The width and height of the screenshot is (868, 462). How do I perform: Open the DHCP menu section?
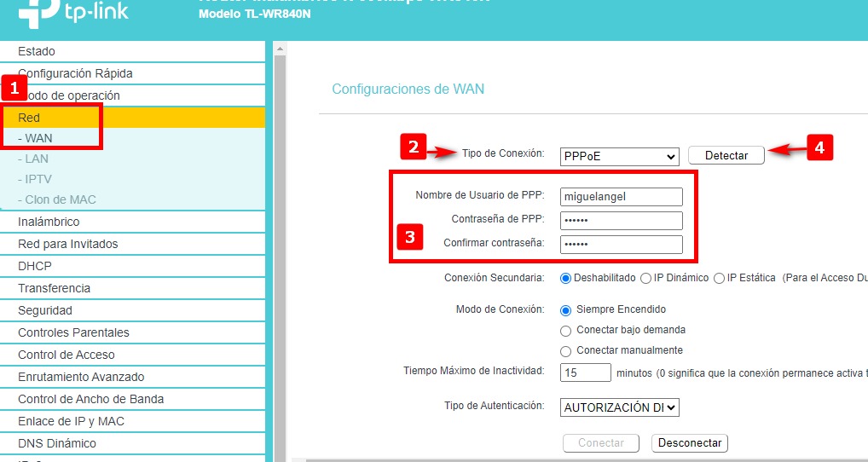pos(35,266)
